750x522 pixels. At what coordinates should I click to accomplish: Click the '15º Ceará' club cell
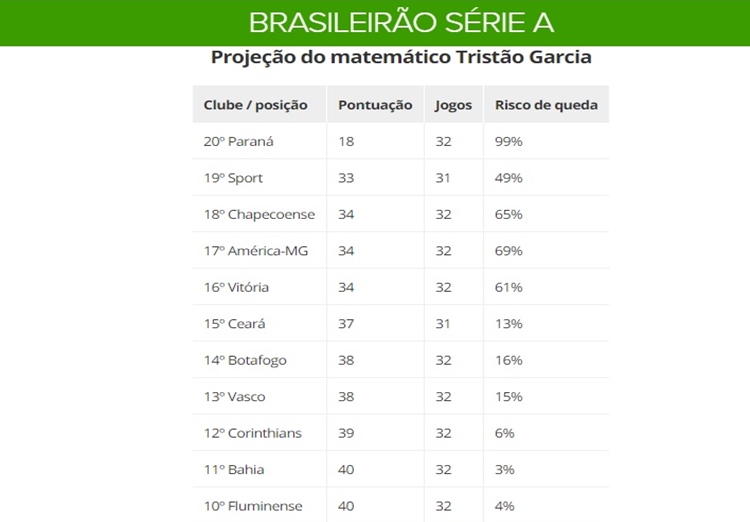coord(235,323)
